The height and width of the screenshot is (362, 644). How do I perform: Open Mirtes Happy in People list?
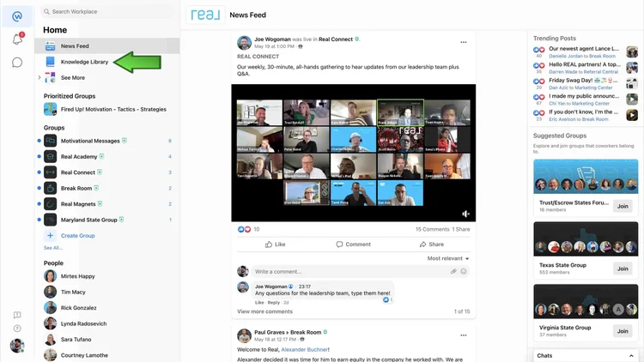click(77, 276)
